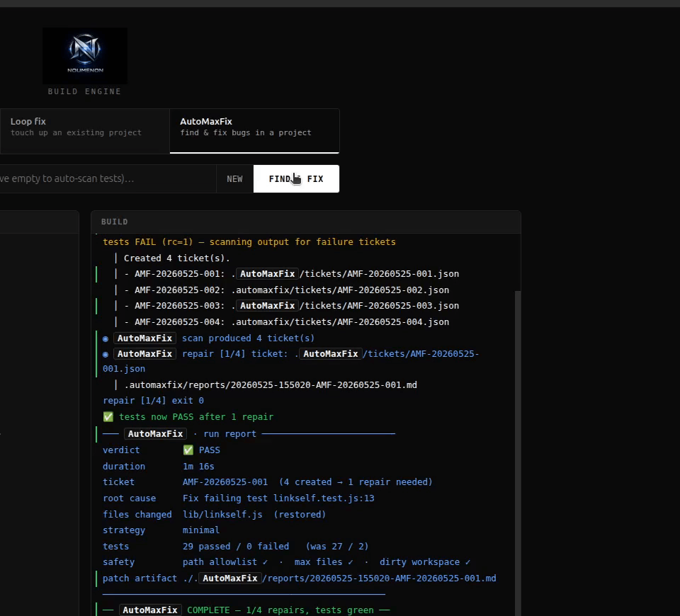Click the Noumenon logo image

[85, 56]
